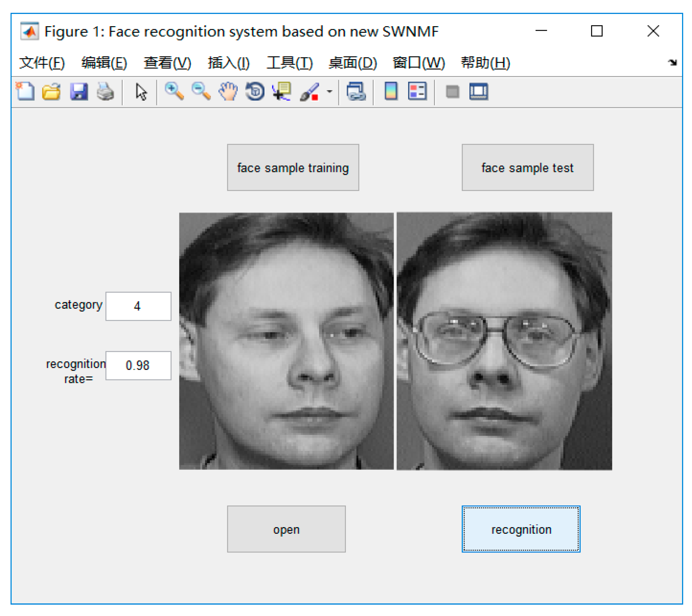
Task: Toggle the Insert Legend icon
Action: [x=417, y=91]
